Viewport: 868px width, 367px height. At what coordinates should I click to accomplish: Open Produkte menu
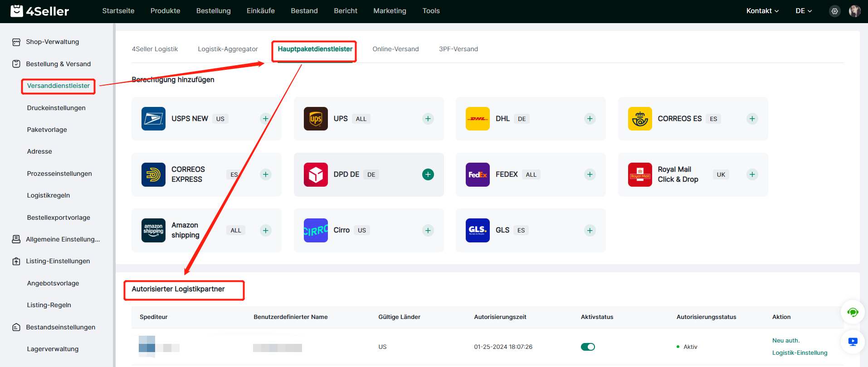pyautogui.click(x=165, y=11)
